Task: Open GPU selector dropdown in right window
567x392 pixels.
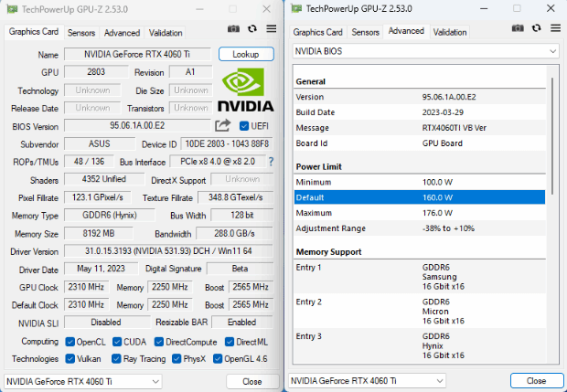Action: click(367, 381)
